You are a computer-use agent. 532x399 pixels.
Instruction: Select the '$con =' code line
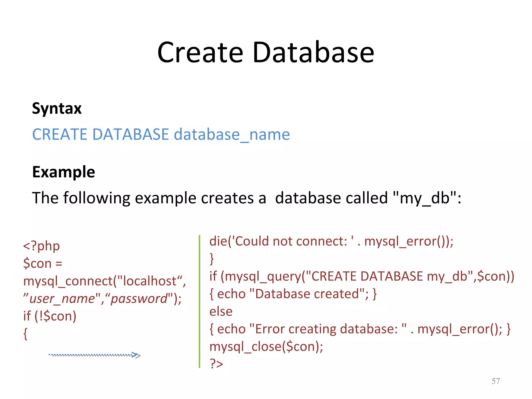coord(43,263)
